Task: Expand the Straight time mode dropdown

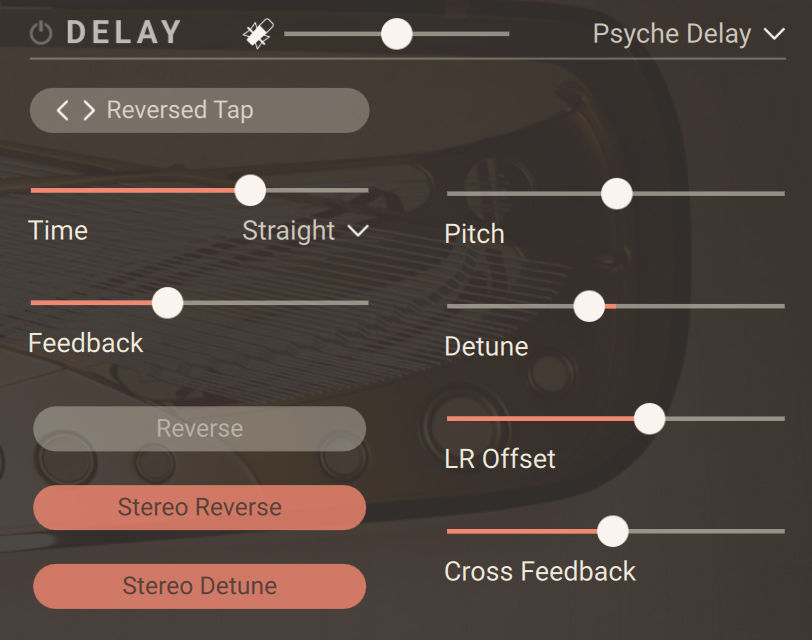Action: pyautogui.click(x=358, y=231)
